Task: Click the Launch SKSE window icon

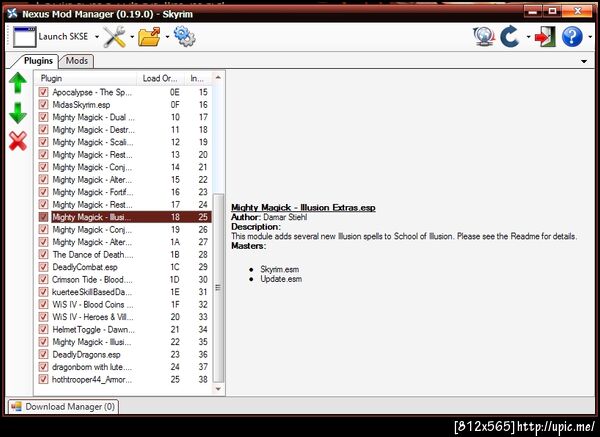Action: point(24,37)
